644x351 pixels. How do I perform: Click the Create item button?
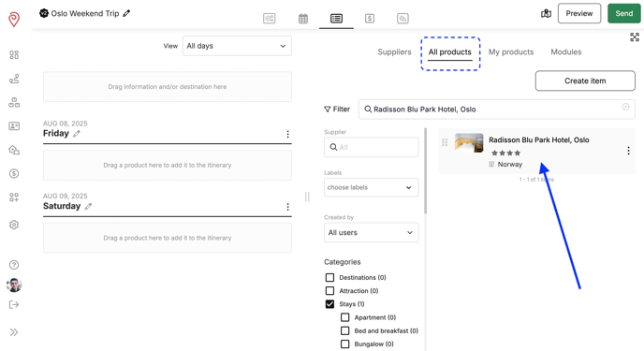click(585, 80)
